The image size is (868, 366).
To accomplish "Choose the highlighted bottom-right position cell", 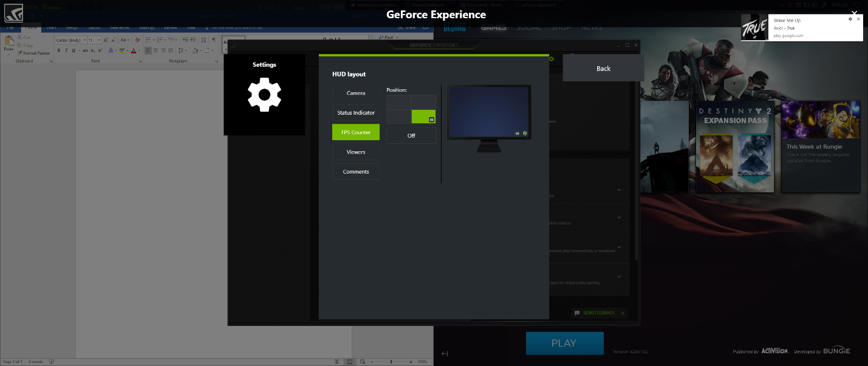I will click(423, 117).
